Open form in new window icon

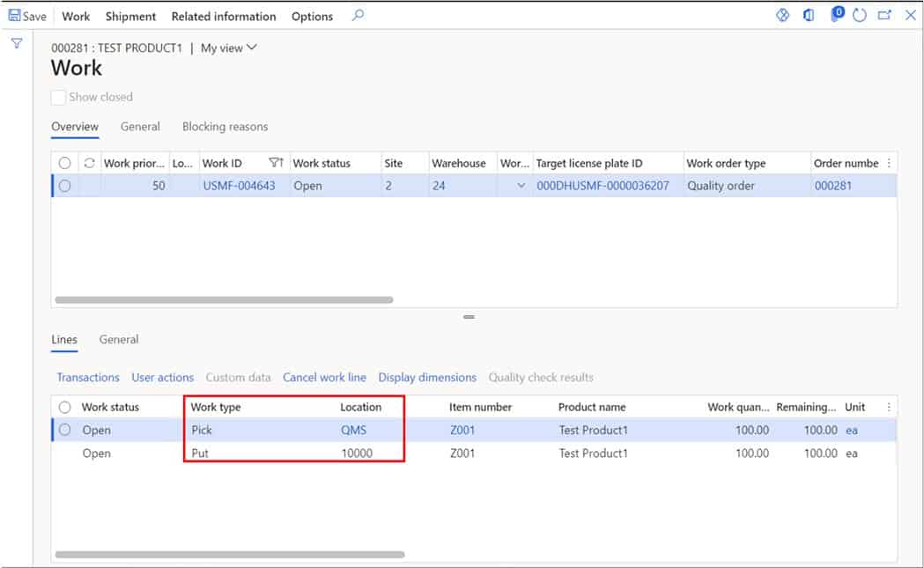(884, 15)
